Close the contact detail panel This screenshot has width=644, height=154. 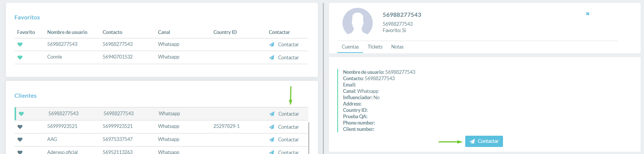pos(588,14)
